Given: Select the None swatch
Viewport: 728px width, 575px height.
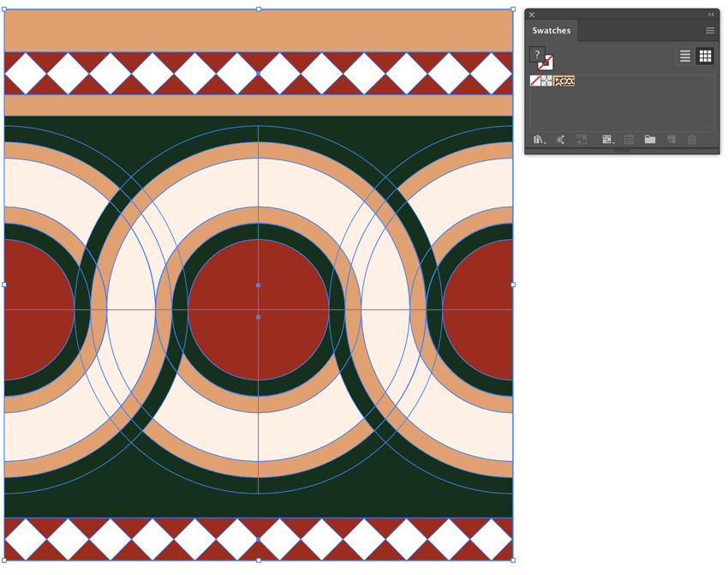Looking at the screenshot, I should tap(534, 81).
